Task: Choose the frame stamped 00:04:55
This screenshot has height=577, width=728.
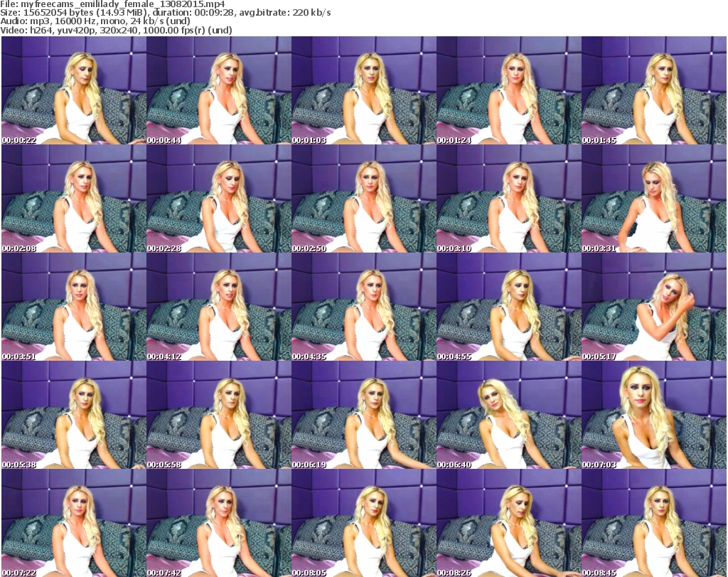Action: point(509,307)
